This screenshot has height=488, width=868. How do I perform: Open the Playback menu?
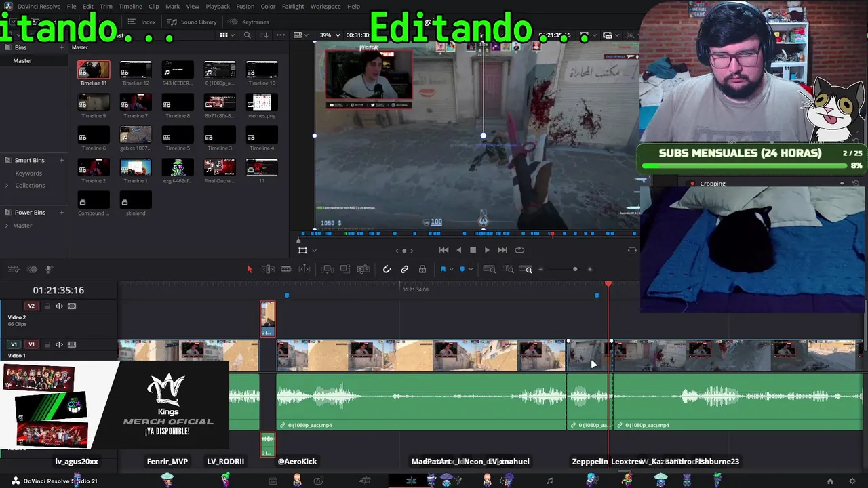218,7
